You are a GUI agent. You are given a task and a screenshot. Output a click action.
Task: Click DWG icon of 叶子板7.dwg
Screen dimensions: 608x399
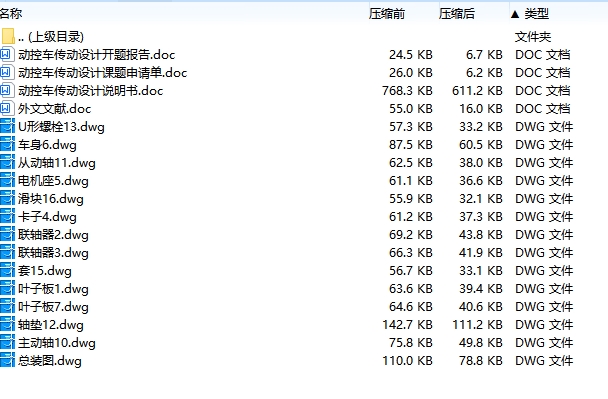tap(7, 307)
